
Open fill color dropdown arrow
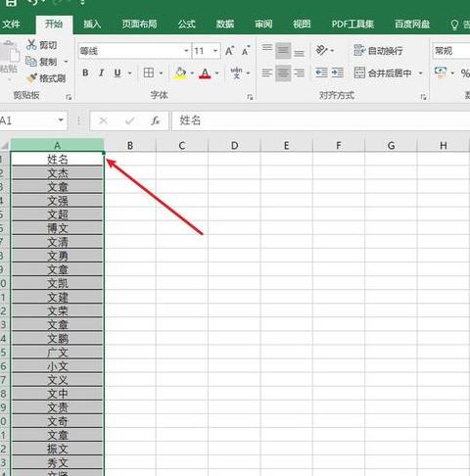[192, 73]
